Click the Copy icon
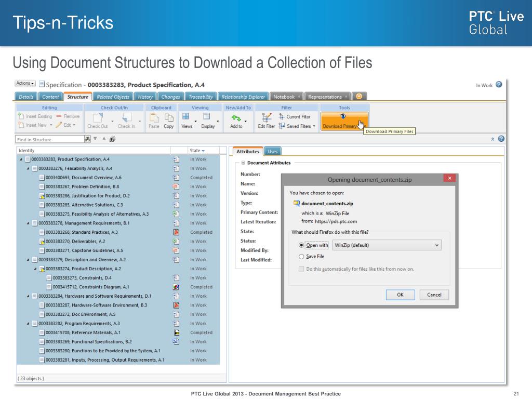 (x=169, y=117)
